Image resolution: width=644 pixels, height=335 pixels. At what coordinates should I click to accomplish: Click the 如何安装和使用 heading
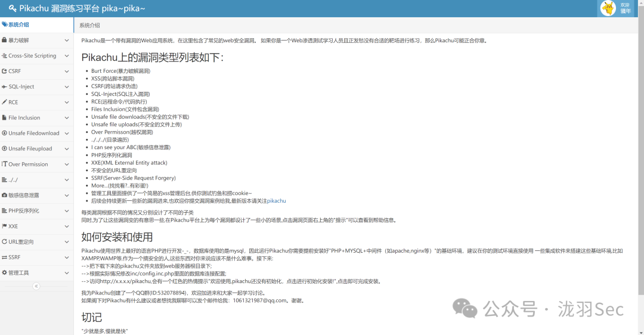(117, 237)
